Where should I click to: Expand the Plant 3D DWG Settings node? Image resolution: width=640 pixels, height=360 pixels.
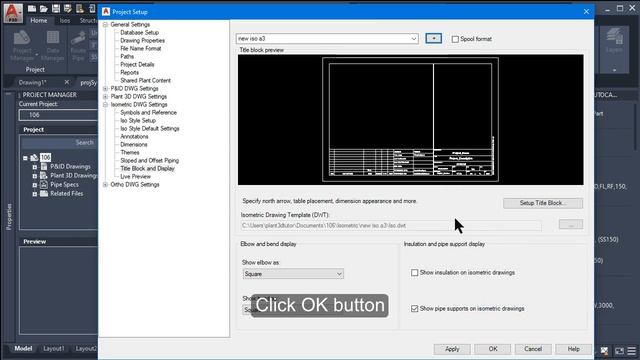105,97
